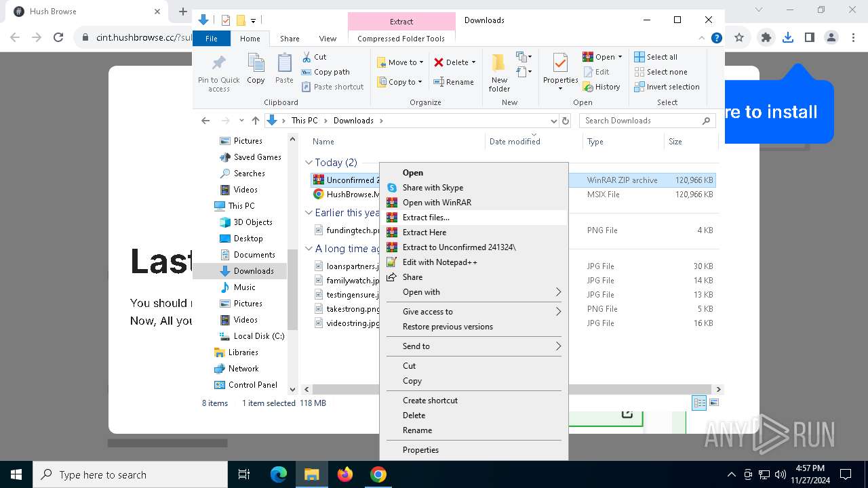Open the Delete dropdown in ribbon
The width and height of the screenshot is (868, 488).
pos(454,62)
